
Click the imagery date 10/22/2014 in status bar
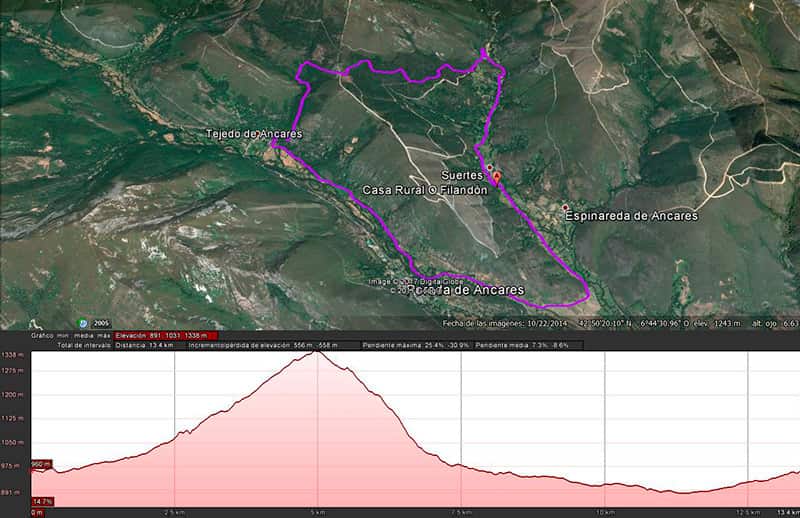tap(547, 324)
